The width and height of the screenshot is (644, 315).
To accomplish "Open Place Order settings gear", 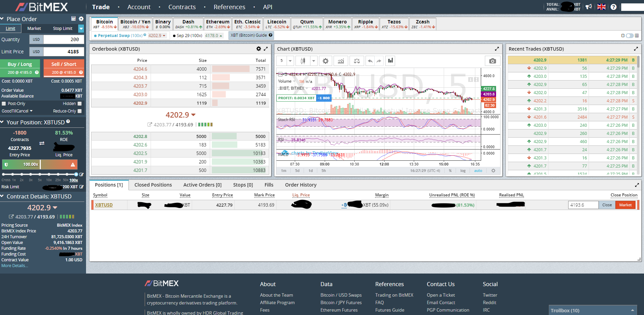I will (x=81, y=19).
